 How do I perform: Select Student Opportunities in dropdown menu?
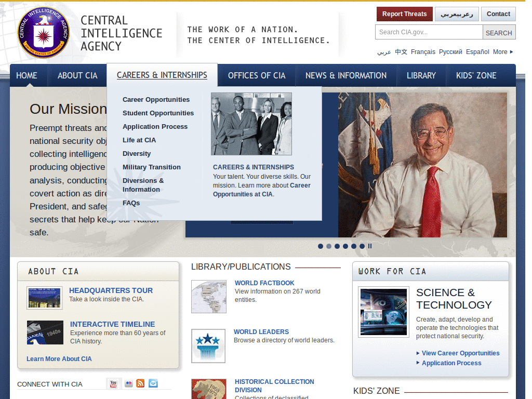coord(158,113)
